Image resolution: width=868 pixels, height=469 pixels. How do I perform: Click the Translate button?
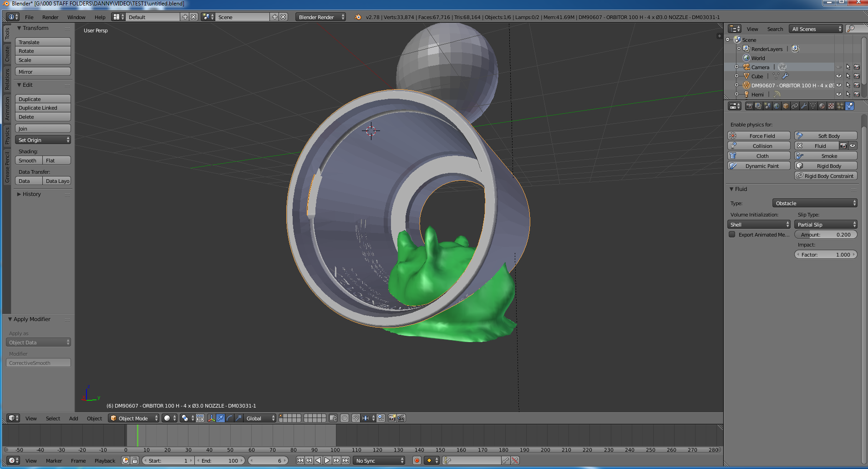pos(43,42)
